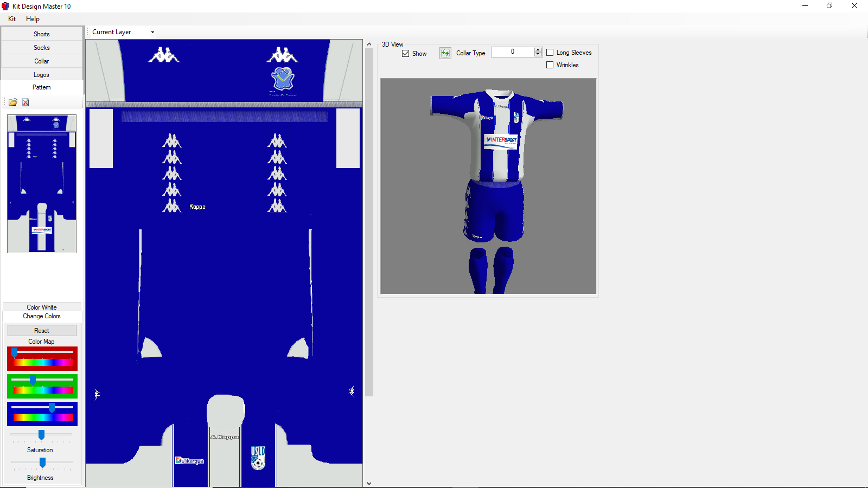Click the 3D kit model preview
The image size is (868, 488).
[x=488, y=187]
